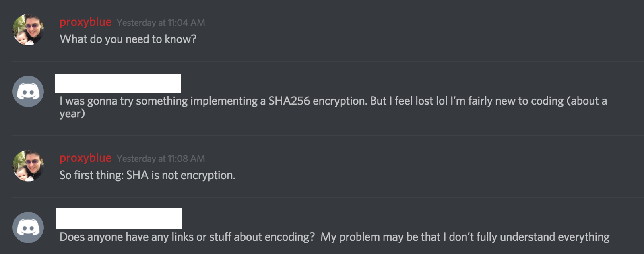Click the "Yesterday at 11:08 AM" timestamp
Screen dimensions: 644x254
[161, 159]
